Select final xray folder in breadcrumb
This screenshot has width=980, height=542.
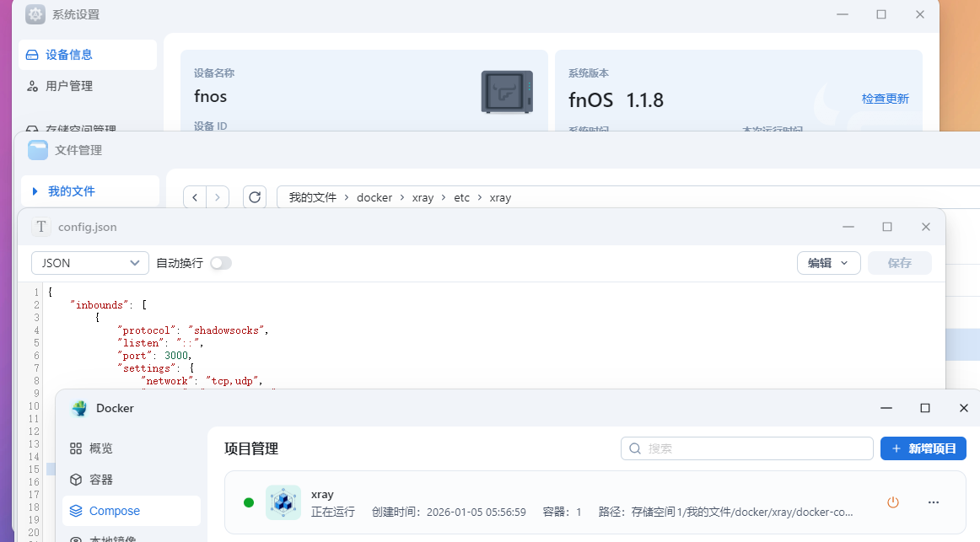(500, 197)
